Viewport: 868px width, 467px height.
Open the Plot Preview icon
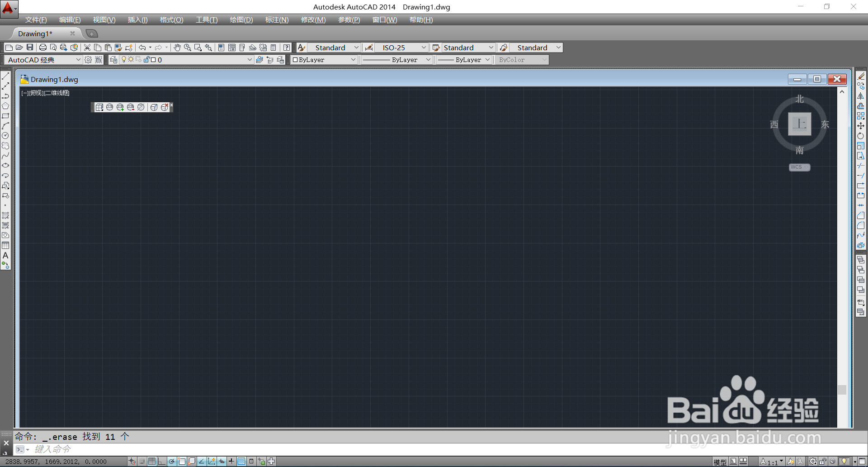click(53, 48)
